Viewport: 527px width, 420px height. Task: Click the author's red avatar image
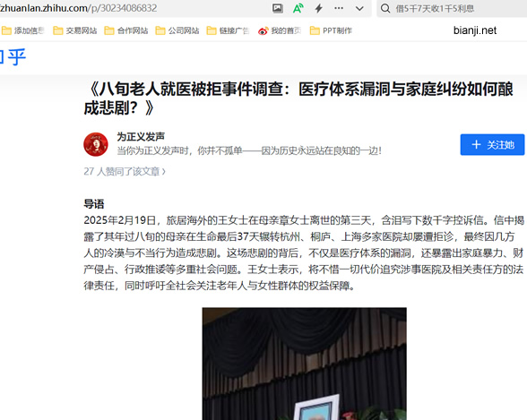[96, 144]
